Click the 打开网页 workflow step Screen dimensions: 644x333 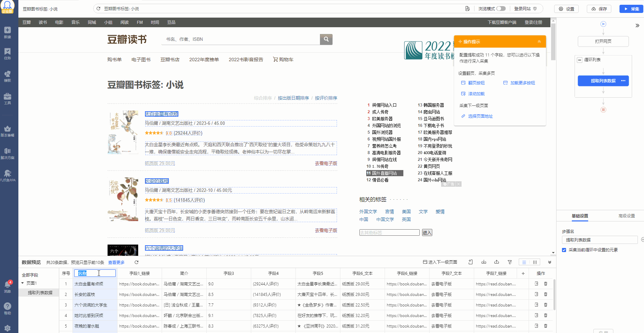click(603, 41)
